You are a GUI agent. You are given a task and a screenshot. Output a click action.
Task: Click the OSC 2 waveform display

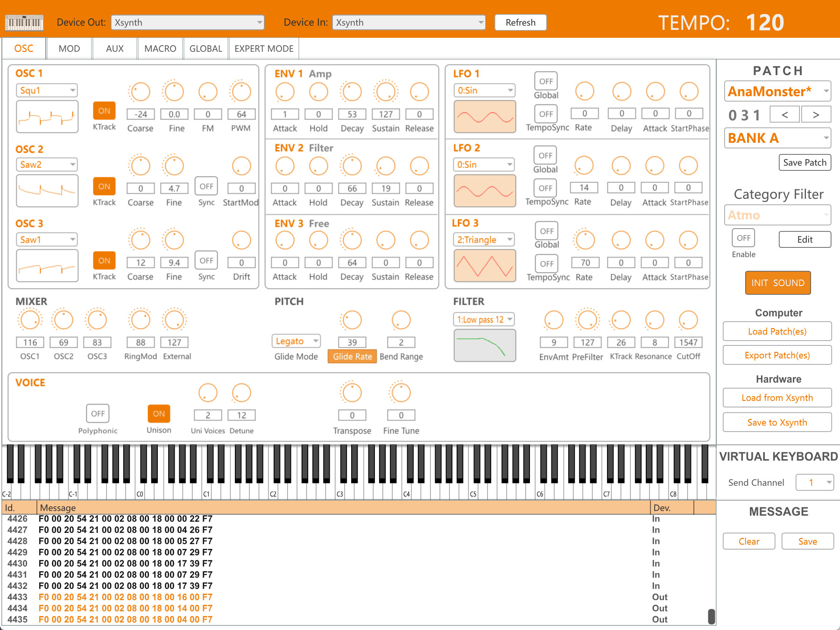coord(47,190)
